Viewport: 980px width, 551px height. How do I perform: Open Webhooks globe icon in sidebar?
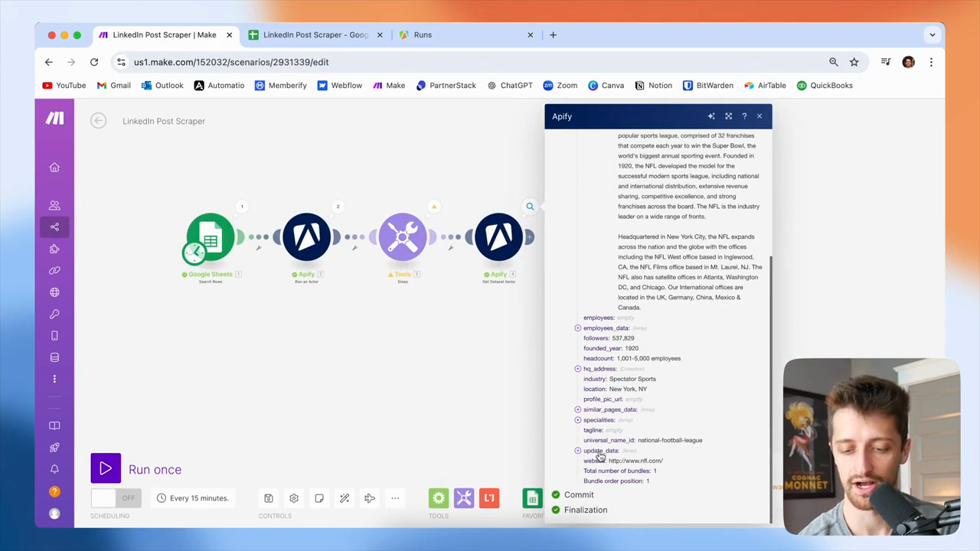pos(54,292)
